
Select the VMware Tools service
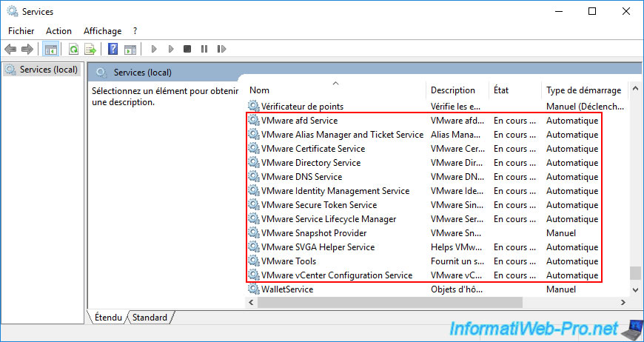click(x=437, y=261)
